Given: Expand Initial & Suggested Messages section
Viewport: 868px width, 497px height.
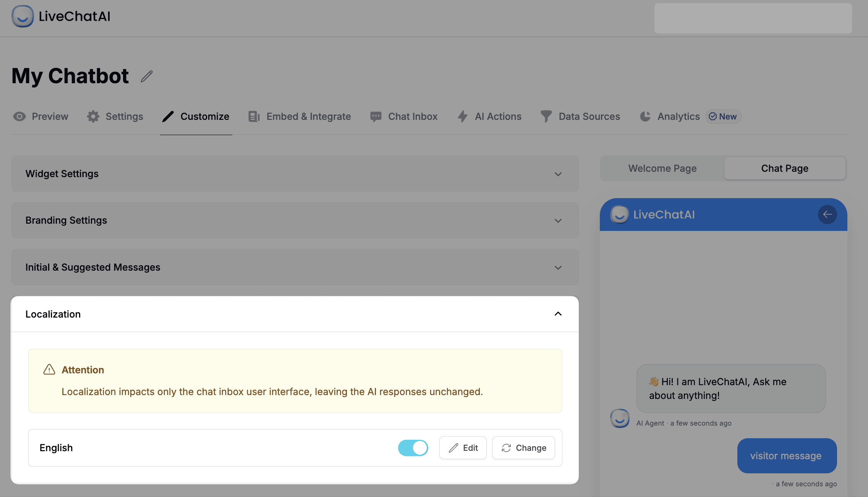Looking at the screenshot, I should tap(295, 267).
